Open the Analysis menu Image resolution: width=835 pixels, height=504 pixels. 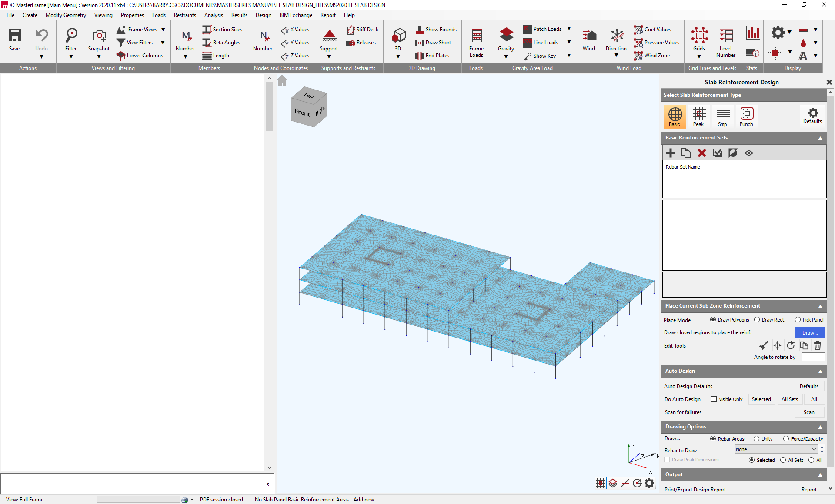tap(214, 15)
